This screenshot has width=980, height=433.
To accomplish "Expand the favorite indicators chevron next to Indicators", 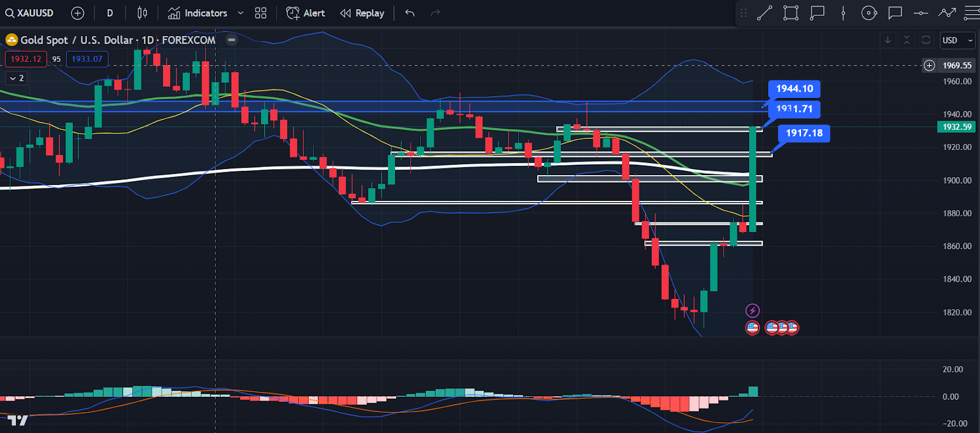I will [241, 13].
